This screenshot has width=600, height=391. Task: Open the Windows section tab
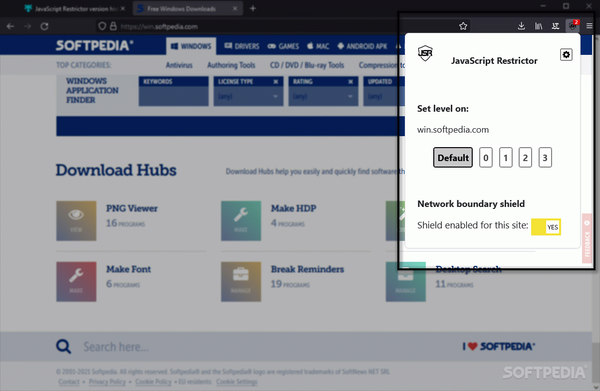tap(191, 46)
